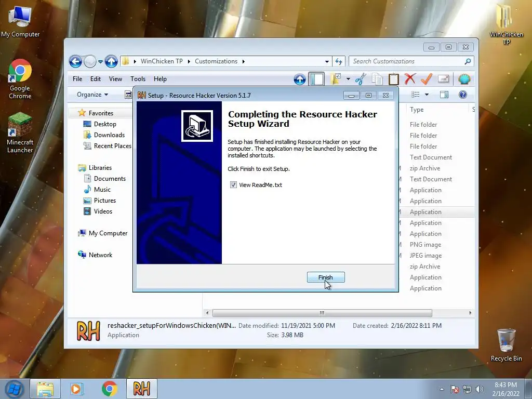The height and width of the screenshot is (399, 532).
Task: Click the red X Delete icon
Action: tap(410, 79)
